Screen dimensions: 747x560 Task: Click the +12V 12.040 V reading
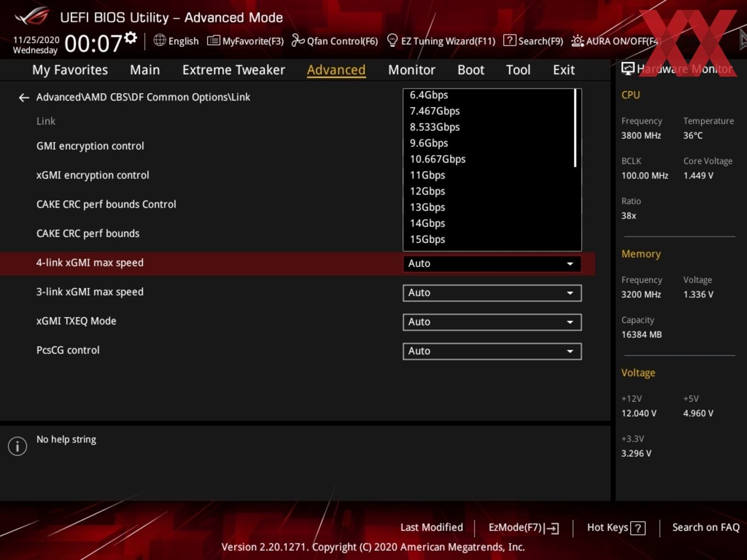[639, 413]
